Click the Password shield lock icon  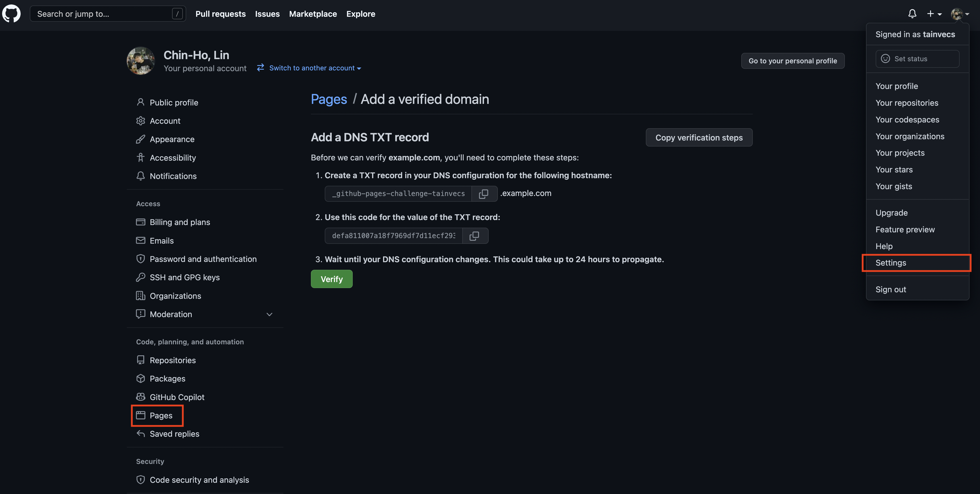[140, 259]
